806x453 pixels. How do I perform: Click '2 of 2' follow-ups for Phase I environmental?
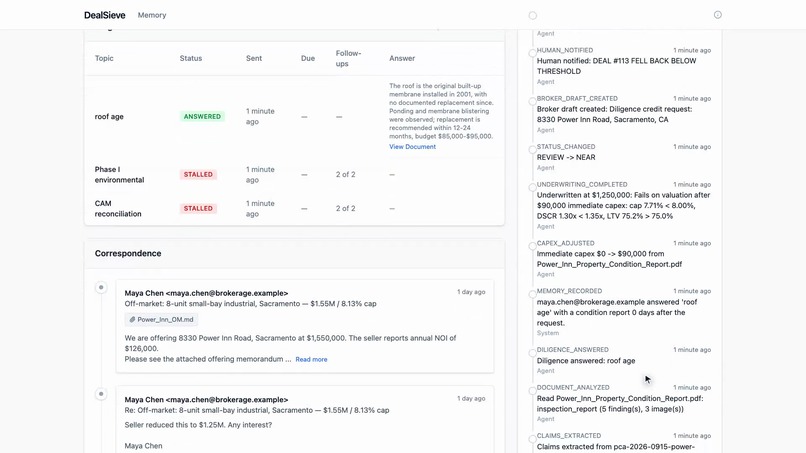(x=345, y=174)
